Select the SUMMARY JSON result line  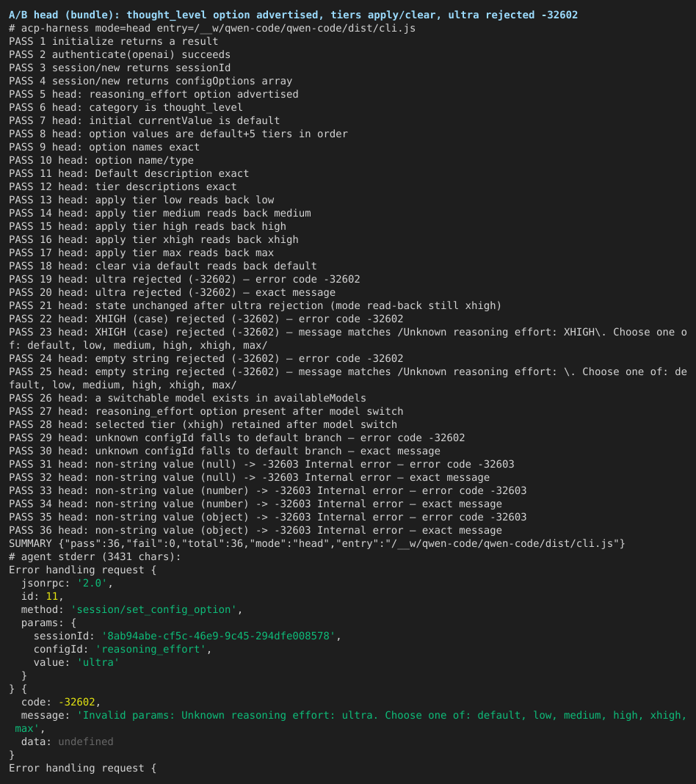pos(317,543)
